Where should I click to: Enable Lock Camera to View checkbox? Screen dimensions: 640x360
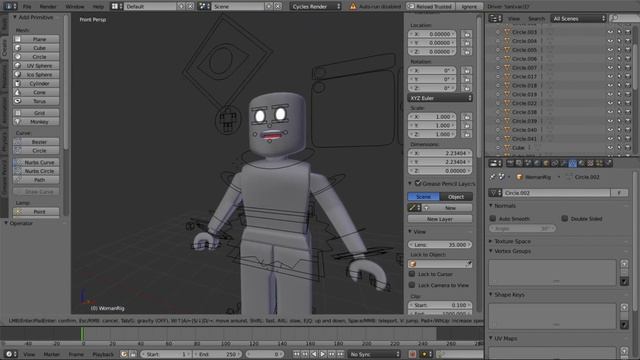pos(412,285)
